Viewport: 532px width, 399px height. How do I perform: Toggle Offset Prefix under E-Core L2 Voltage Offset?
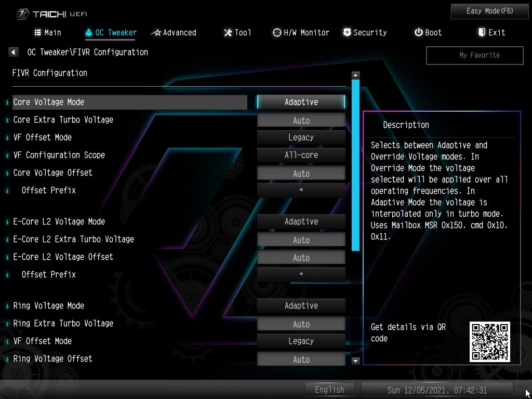click(301, 274)
